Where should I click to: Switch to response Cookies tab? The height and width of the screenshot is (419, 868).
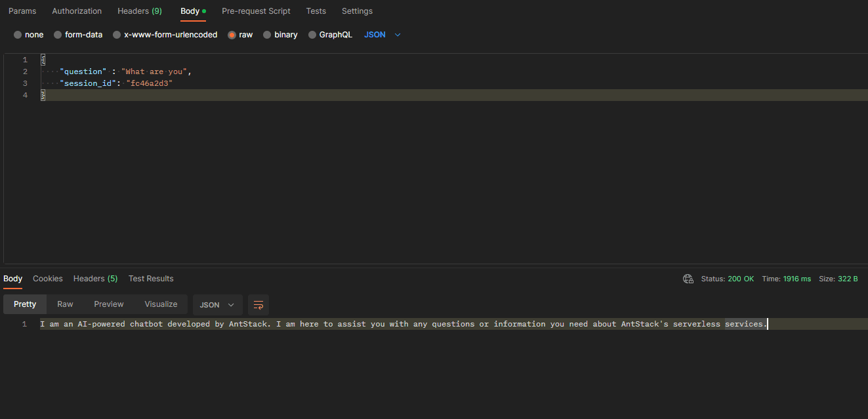pyautogui.click(x=48, y=279)
